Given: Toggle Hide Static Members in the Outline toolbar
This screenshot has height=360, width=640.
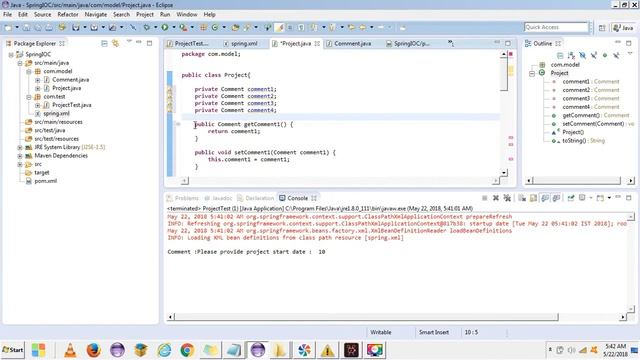Looking at the screenshot, I should 594,56.
